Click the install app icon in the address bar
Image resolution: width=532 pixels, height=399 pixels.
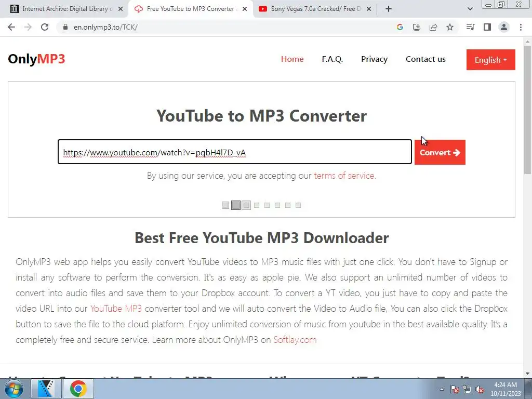coord(416,27)
